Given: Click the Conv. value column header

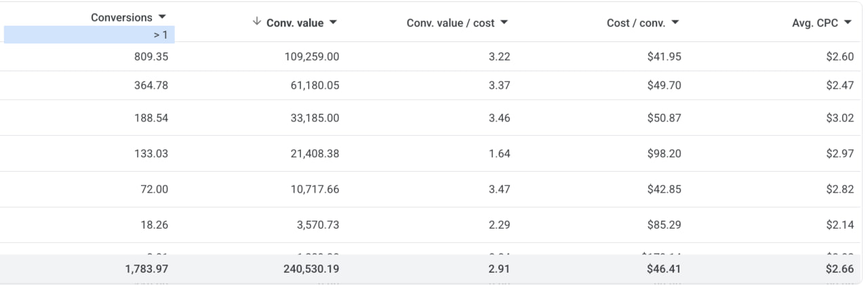Looking at the screenshot, I should [295, 23].
